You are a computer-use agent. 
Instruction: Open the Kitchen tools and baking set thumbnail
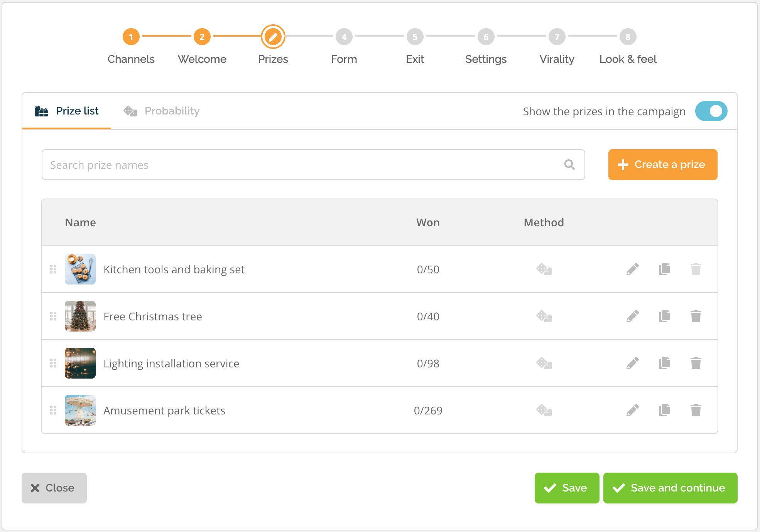pyautogui.click(x=80, y=269)
